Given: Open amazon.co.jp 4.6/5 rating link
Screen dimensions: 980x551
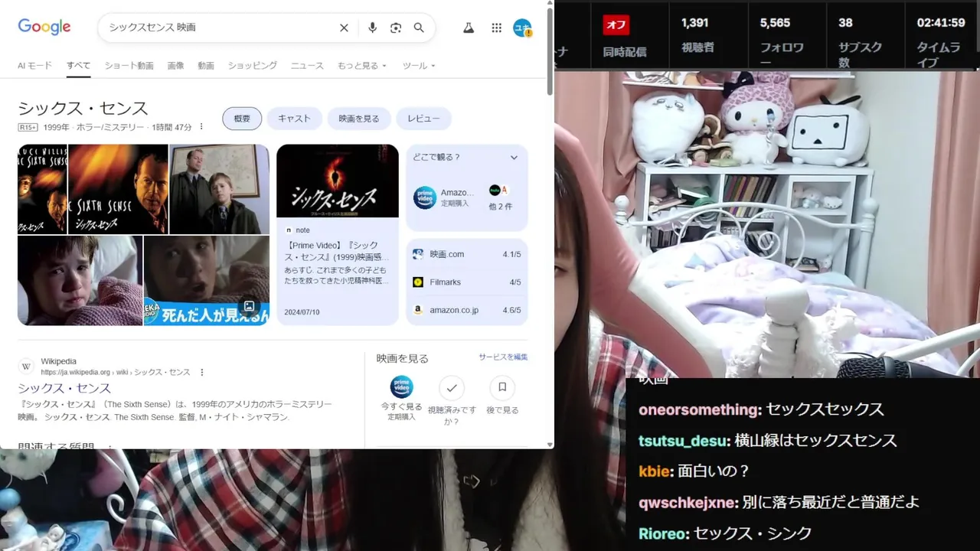Looking at the screenshot, I should 467,310.
